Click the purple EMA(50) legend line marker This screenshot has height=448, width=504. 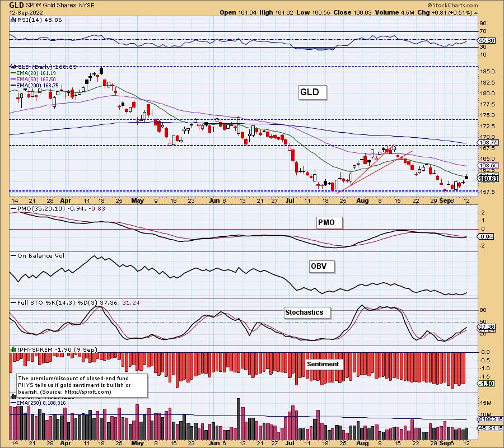tap(13, 80)
